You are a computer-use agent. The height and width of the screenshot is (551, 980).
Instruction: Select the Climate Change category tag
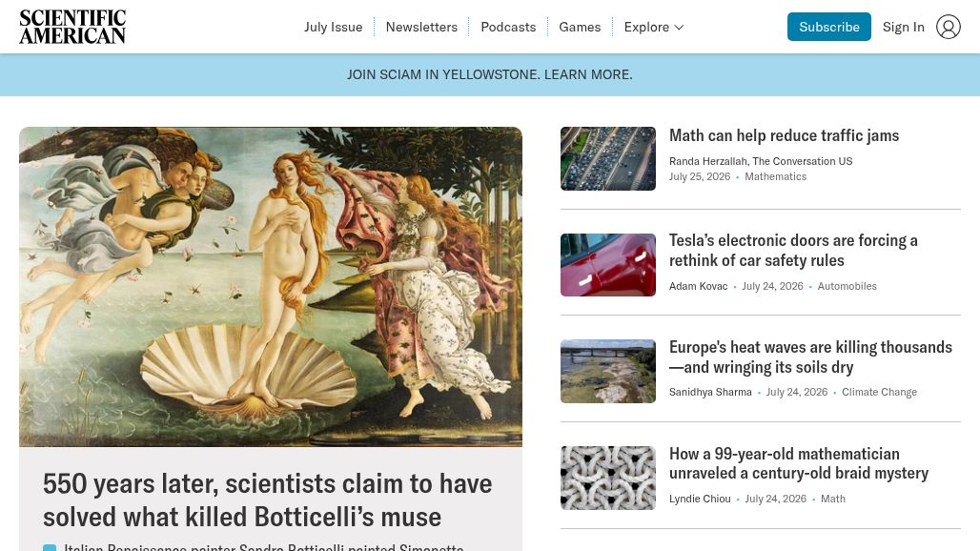[x=879, y=393]
